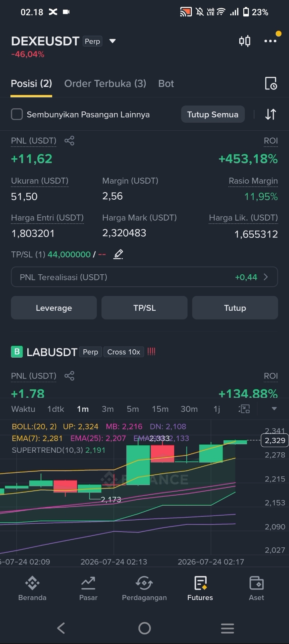Tap the Harga Entri (USDT) label
This screenshot has width=289, height=644.
(47, 218)
